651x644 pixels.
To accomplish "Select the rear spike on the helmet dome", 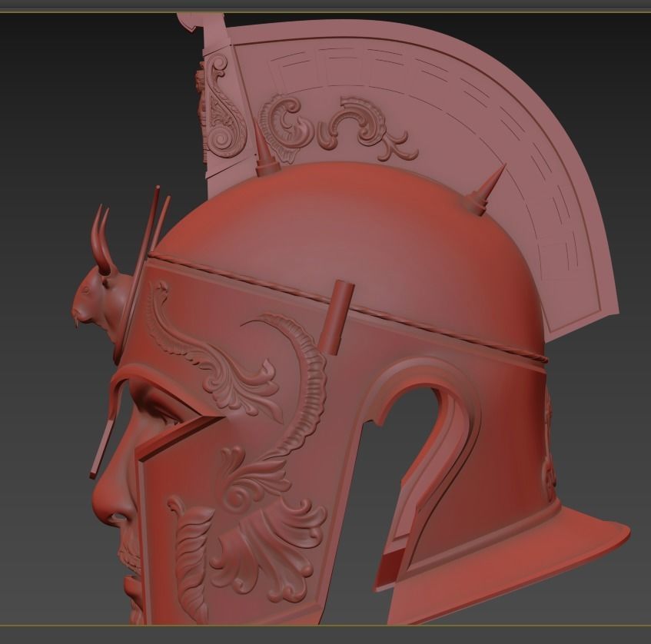I will pyautogui.click(x=485, y=190).
